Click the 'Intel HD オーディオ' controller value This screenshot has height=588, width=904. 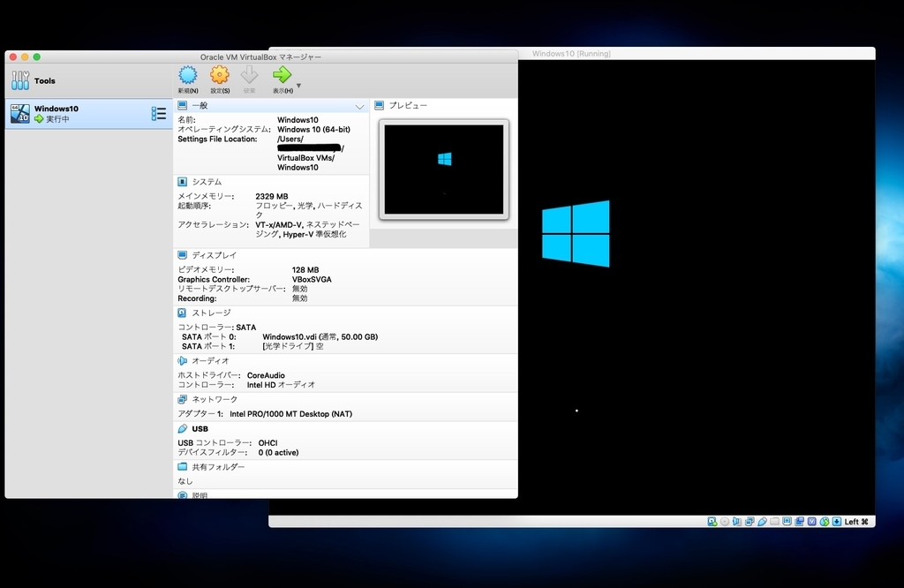tap(281, 385)
